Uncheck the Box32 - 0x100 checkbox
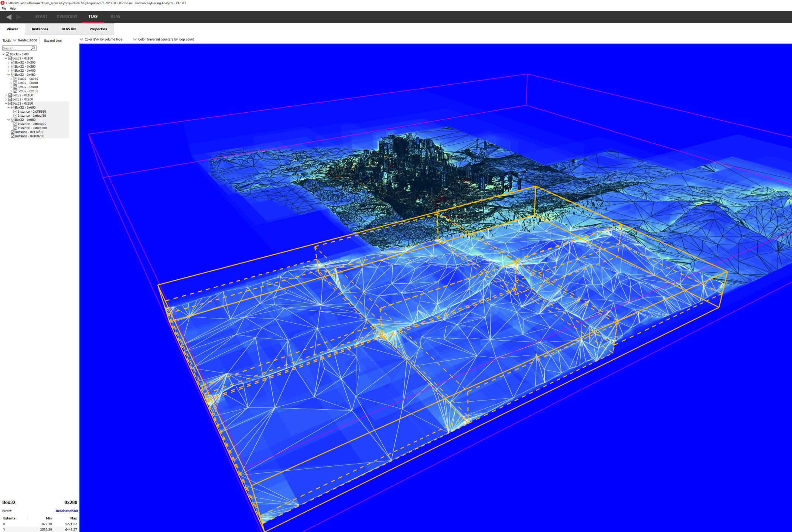Screen dimensions: 792x532 pos(10,58)
